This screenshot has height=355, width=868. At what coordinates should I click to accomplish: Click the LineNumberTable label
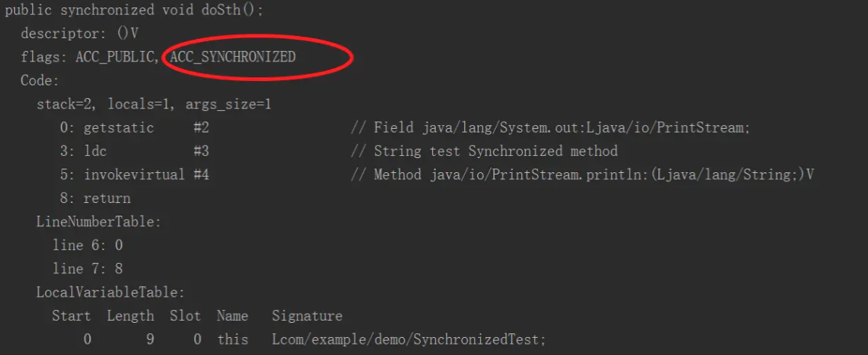point(99,222)
